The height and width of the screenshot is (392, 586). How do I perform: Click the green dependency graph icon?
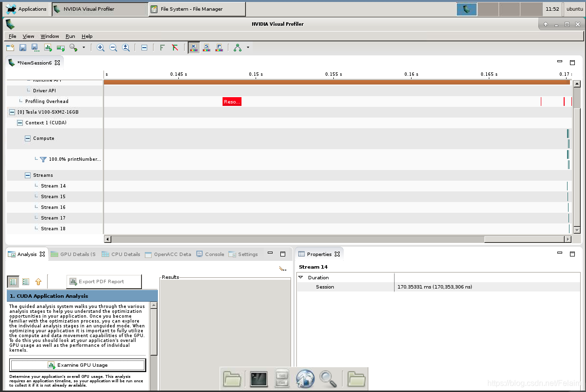pyautogui.click(x=238, y=48)
